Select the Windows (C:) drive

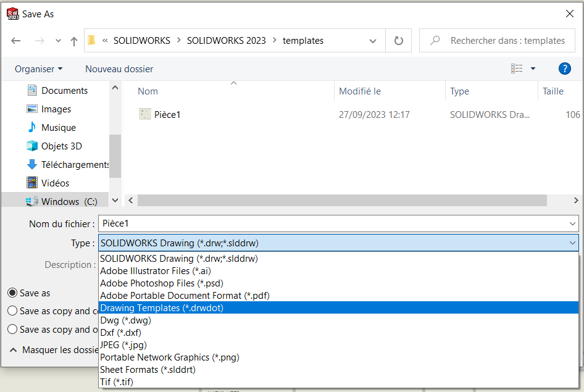coord(60,200)
